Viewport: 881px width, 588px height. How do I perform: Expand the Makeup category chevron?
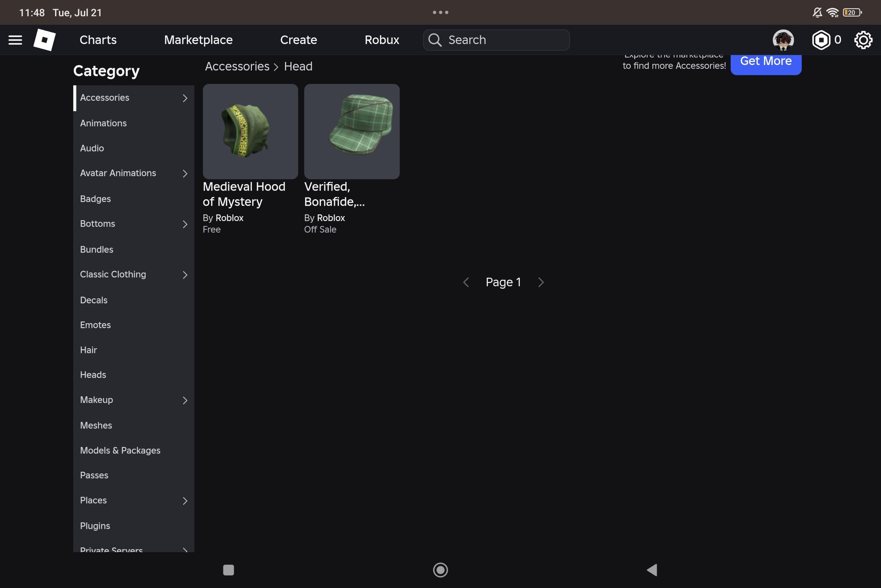(x=185, y=400)
